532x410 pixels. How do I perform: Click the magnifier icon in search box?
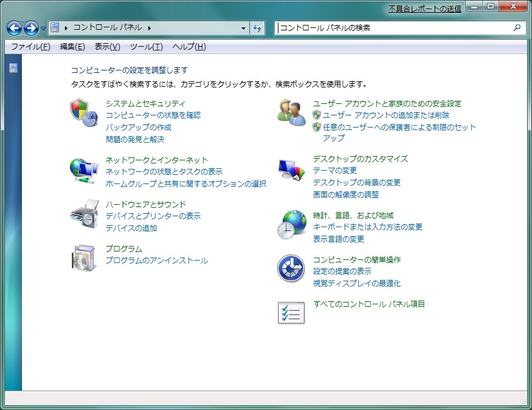[x=517, y=27]
